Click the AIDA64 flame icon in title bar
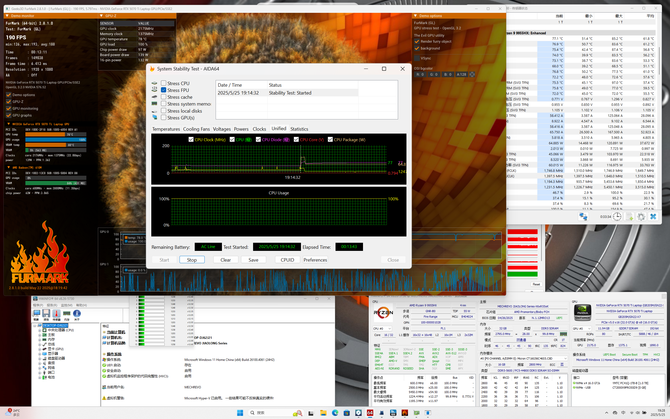This screenshot has height=419, width=670. coord(152,69)
